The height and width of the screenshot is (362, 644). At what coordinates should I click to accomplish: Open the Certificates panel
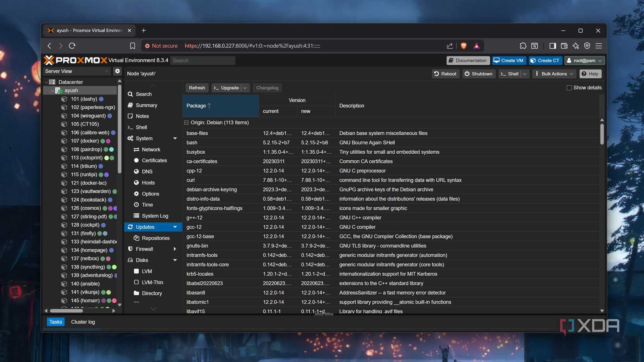pos(155,160)
